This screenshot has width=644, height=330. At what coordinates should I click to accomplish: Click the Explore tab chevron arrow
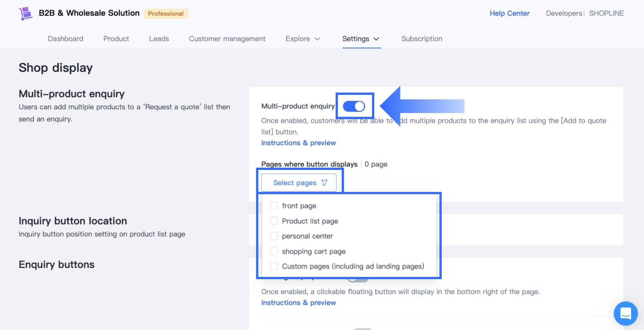pos(317,39)
